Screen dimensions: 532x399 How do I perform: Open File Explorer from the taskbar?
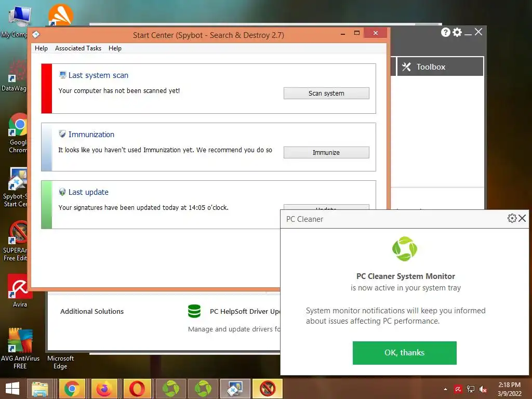pos(40,389)
